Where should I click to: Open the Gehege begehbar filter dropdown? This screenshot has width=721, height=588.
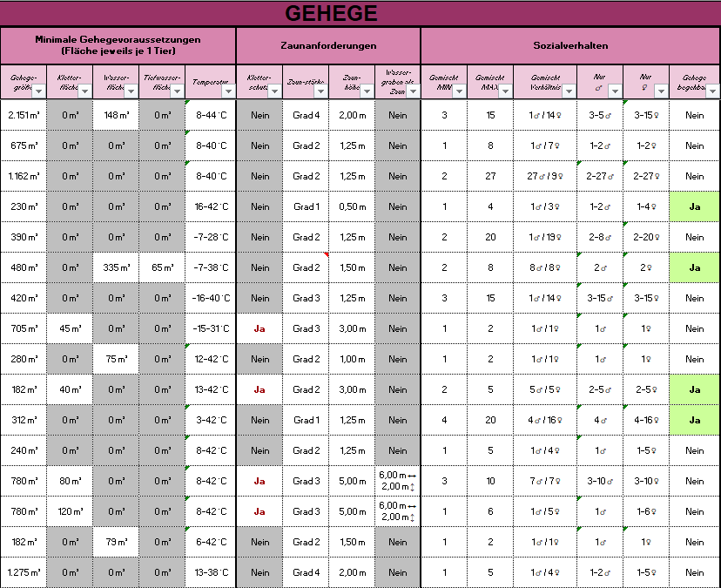tap(712, 91)
